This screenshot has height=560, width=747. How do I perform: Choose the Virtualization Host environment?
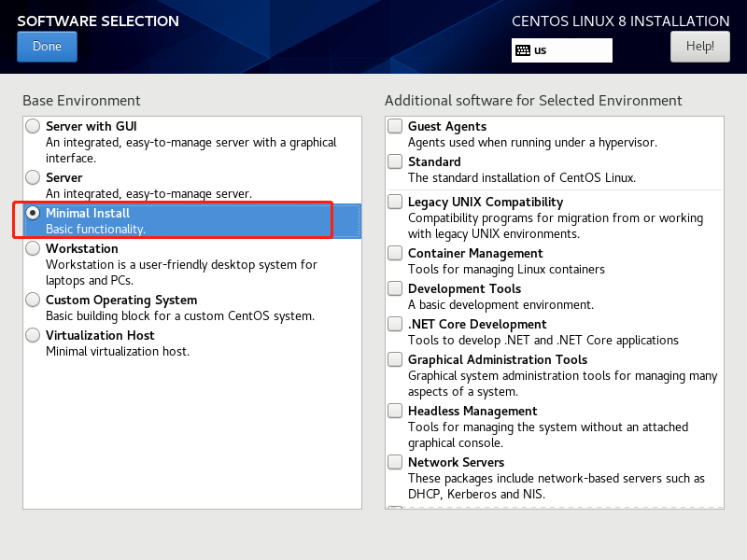tap(34, 335)
